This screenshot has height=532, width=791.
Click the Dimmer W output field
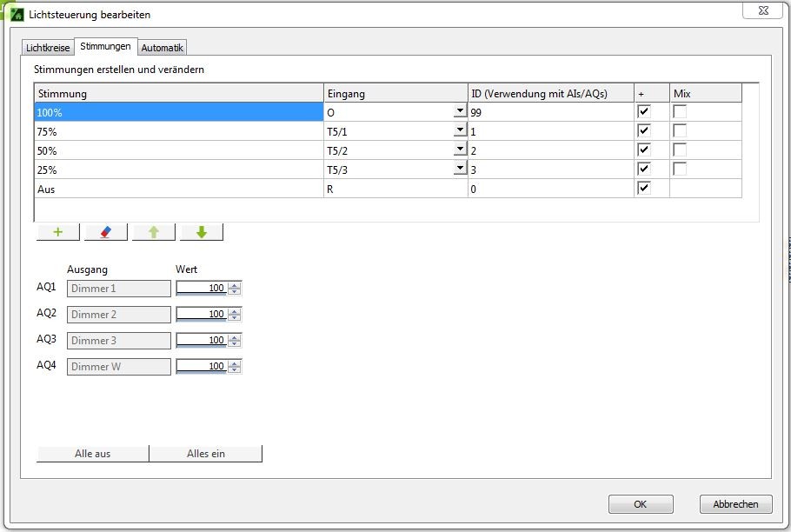point(119,367)
